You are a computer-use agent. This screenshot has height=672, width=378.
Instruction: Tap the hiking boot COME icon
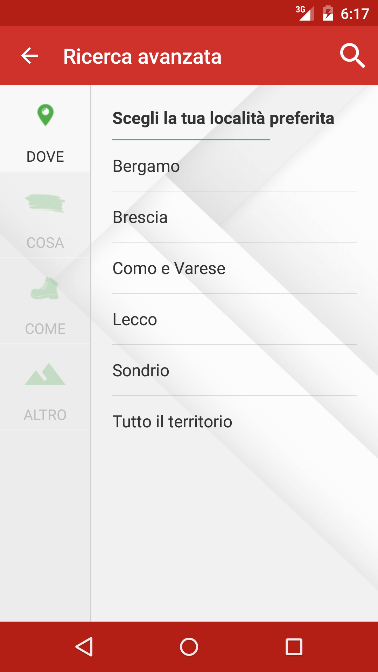(45, 288)
